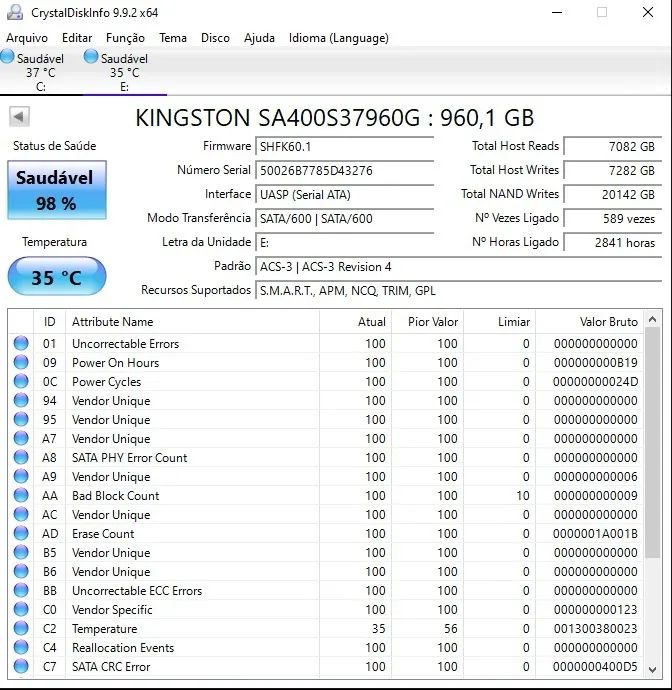The height and width of the screenshot is (690, 672).
Task: Click Nº Vezes Ligado value 589 vezes
Action: [613, 219]
